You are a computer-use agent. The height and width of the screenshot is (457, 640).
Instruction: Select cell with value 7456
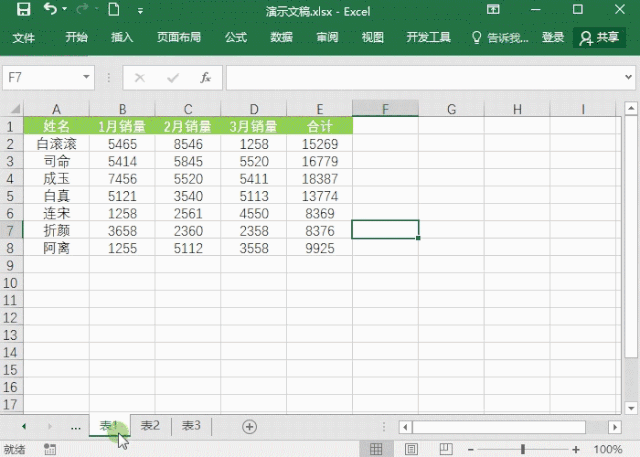click(x=122, y=179)
